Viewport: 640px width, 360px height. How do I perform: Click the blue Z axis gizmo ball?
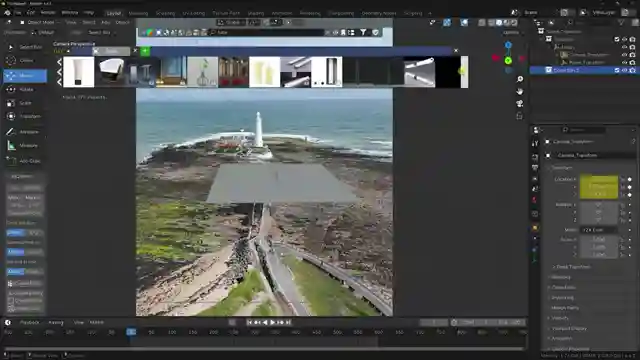click(508, 45)
